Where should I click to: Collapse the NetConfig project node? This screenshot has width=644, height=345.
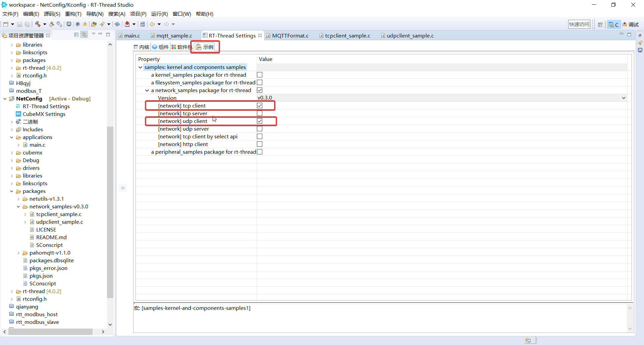(x=5, y=99)
